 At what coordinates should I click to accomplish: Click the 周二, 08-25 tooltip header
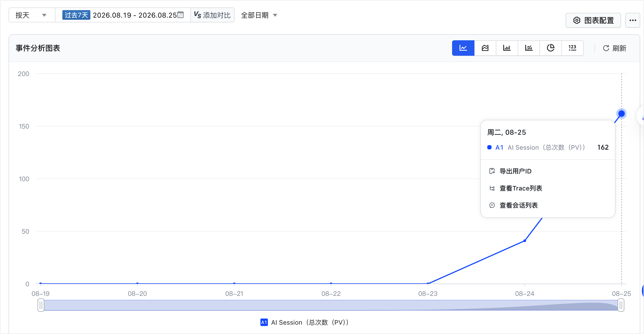[x=506, y=133]
